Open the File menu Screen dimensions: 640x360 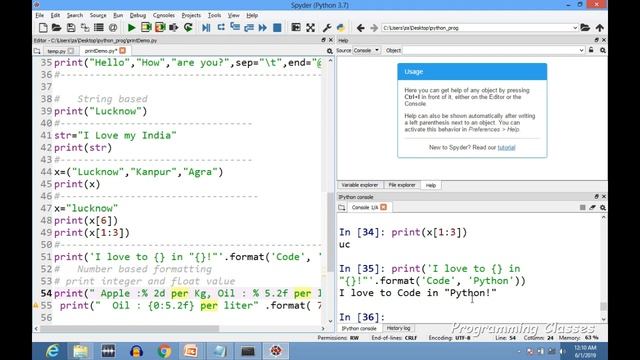(40, 15)
